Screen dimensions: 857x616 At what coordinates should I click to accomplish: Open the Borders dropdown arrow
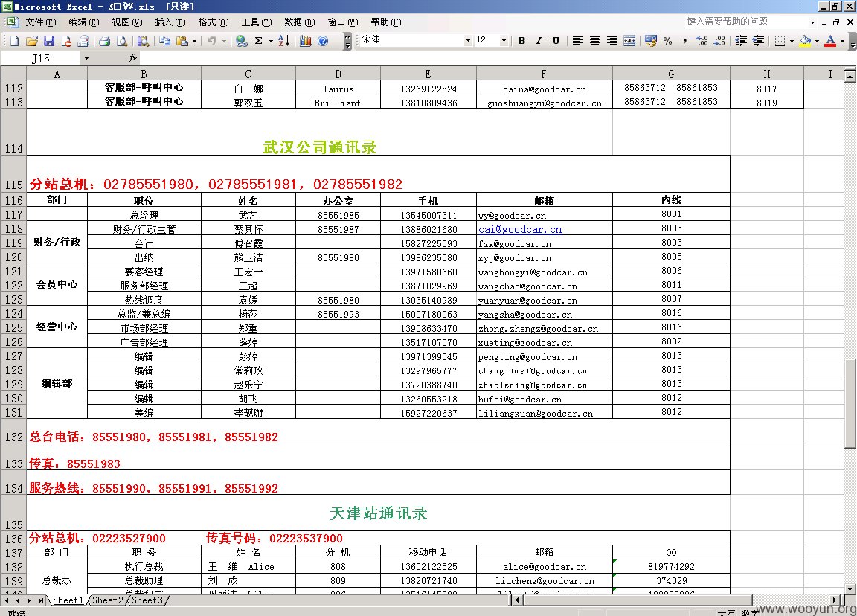click(792, 41)
